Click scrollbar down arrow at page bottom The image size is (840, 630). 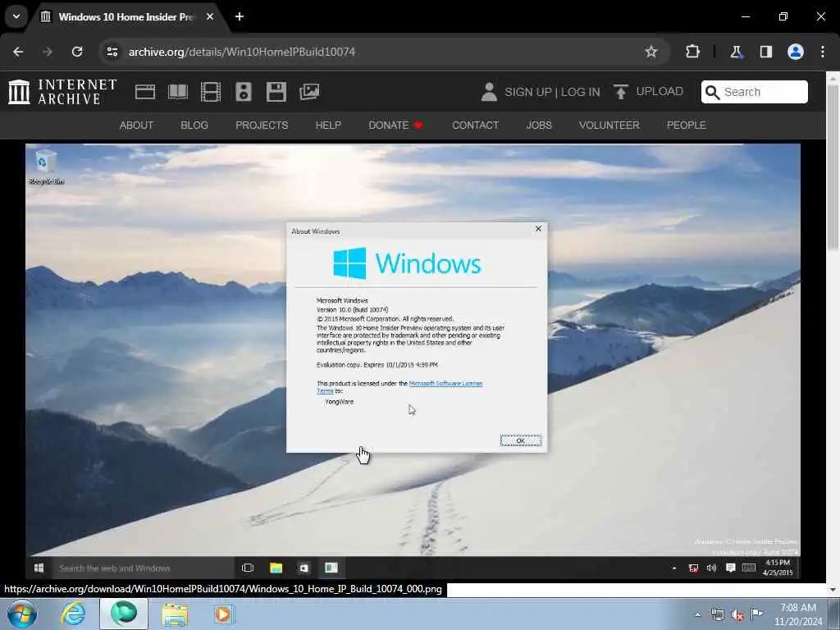click(x=833, y=589)
